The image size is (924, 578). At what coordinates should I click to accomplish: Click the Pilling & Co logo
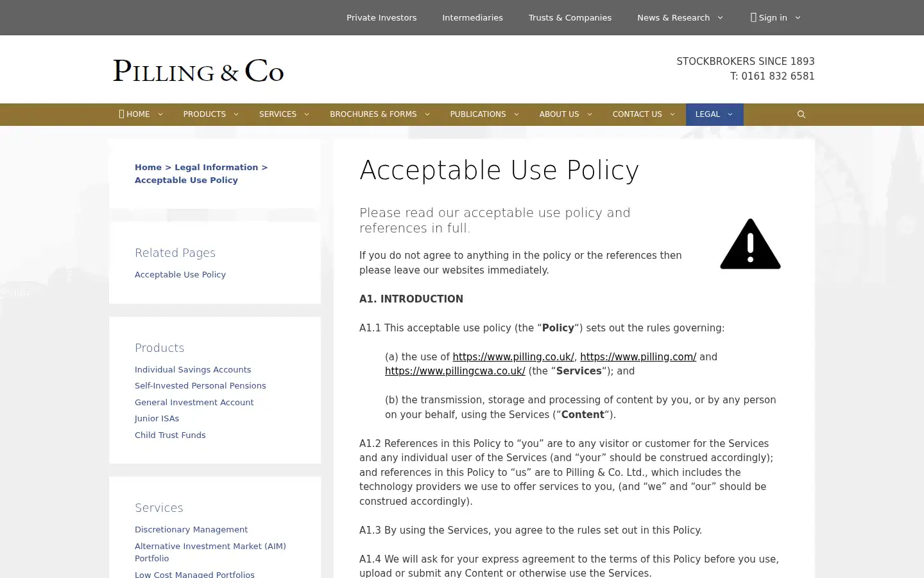coord(198,71)
